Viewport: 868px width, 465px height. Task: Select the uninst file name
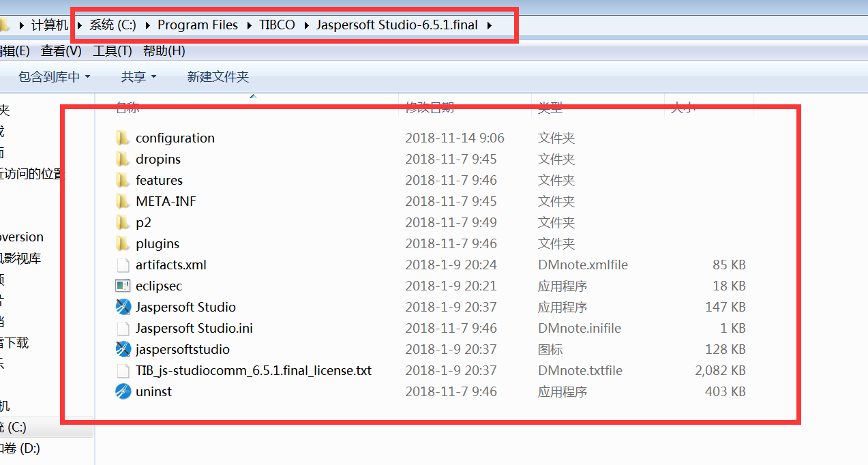pyautogui.click(x=154, y=391)
